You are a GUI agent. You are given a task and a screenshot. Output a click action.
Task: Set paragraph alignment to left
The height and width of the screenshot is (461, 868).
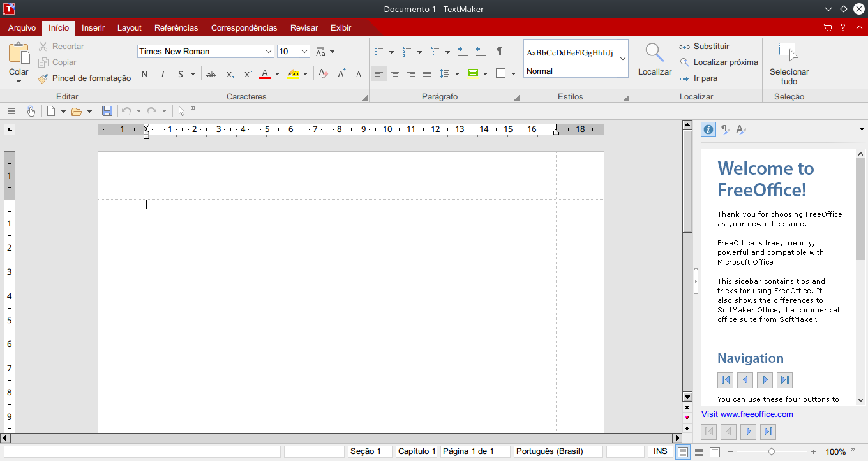click(379, 73)
